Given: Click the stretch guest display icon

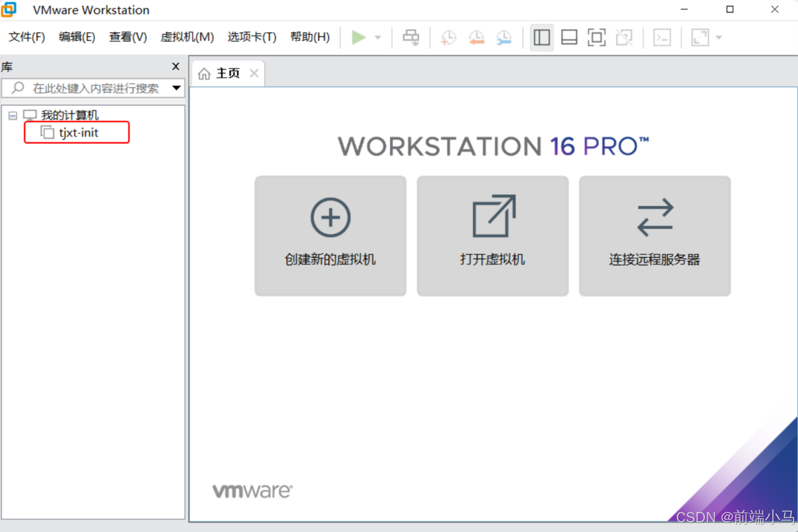Looking at the screenshot, I should point(700,37).
